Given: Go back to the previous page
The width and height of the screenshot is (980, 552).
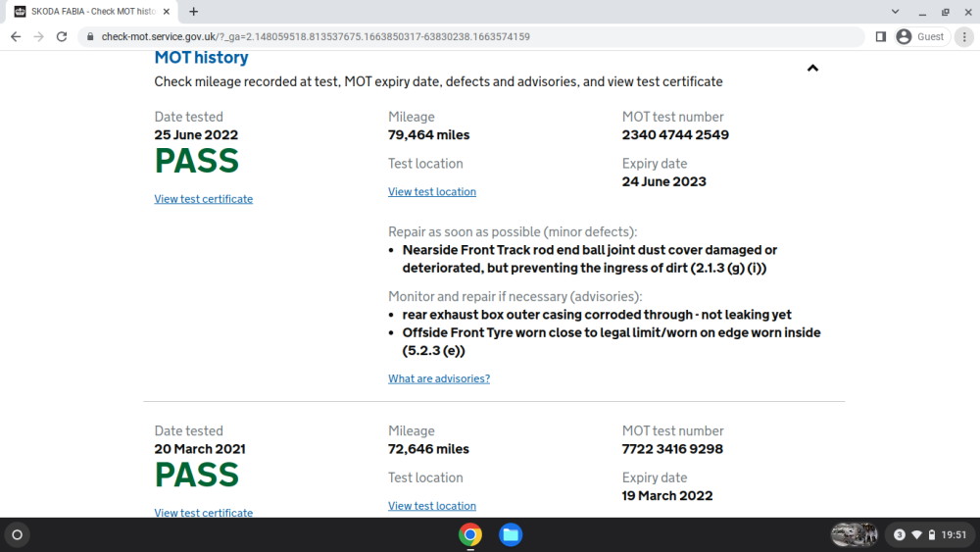Looking at the screenshot, I should 16,37.
